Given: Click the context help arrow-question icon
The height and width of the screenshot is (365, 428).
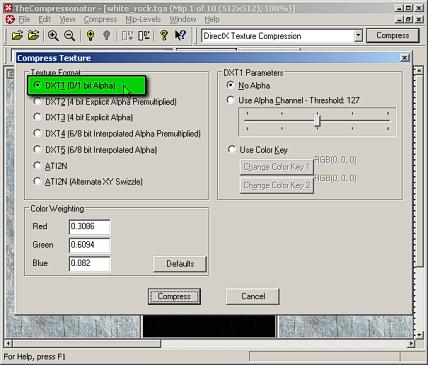Looking at the screenshot, I should pyautogui.click(x=180, y=35).
